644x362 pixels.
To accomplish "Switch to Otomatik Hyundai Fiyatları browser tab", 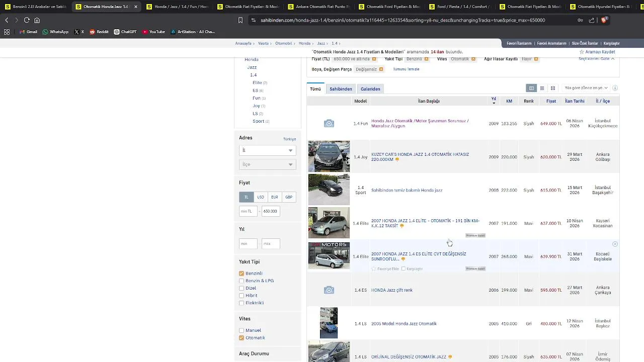I will tap(601, 7).
